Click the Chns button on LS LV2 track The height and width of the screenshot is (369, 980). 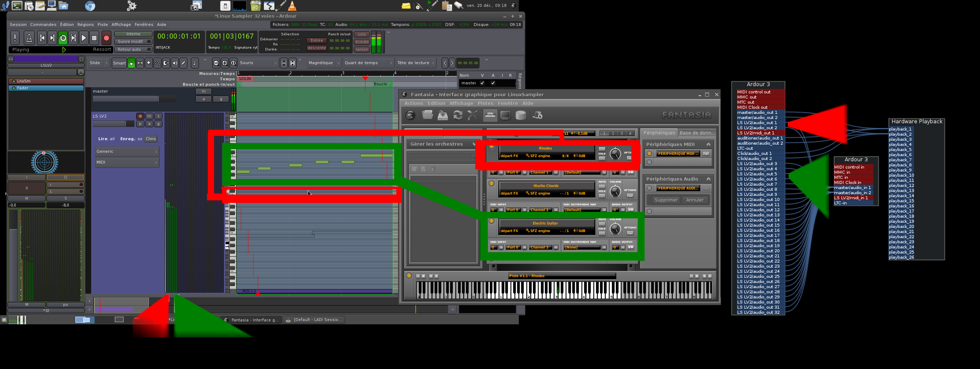pos(151,139)
